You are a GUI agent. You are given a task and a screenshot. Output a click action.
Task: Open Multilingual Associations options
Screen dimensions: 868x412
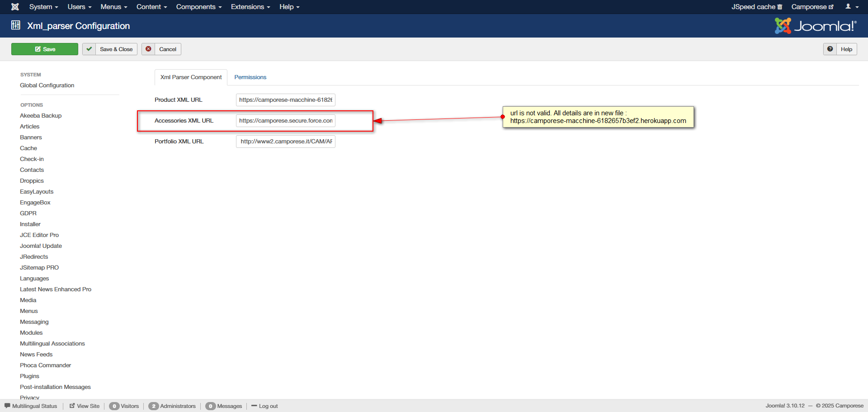pos(52,344)
